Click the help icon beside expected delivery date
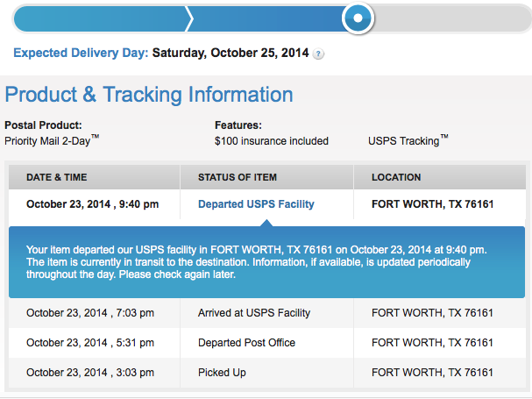Image resolution: width=532 pixels, height=399 pixels. 318,54
